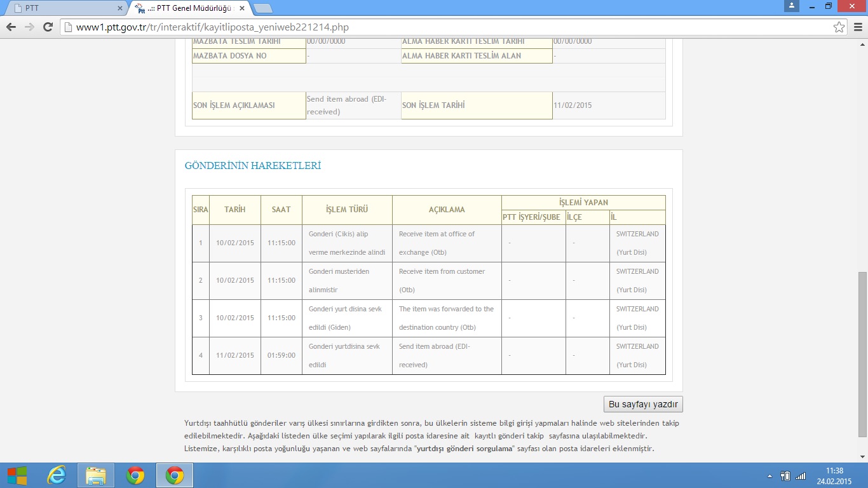Select 'Gonderi (Cikis) alip verme merkezinde alindi' cell
The width and height of the screenshot is (868, 488).
pyautogui.click(x=347, y=243)
